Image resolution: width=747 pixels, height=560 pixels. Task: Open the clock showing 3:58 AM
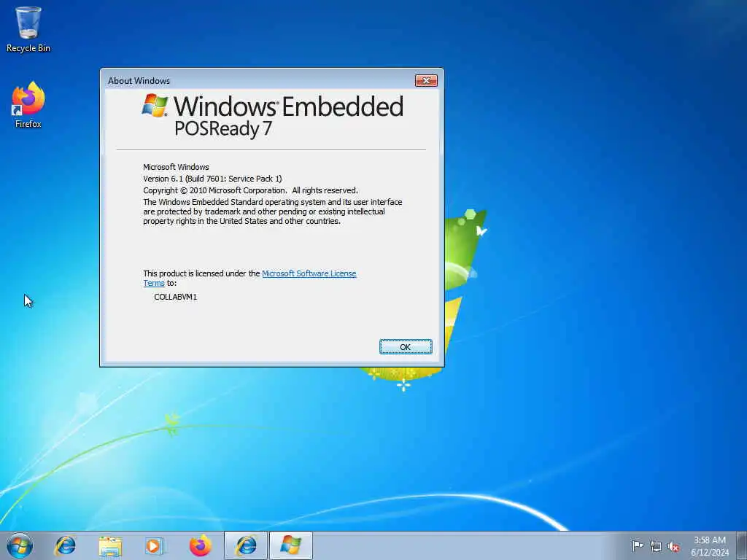pos(710,545)
